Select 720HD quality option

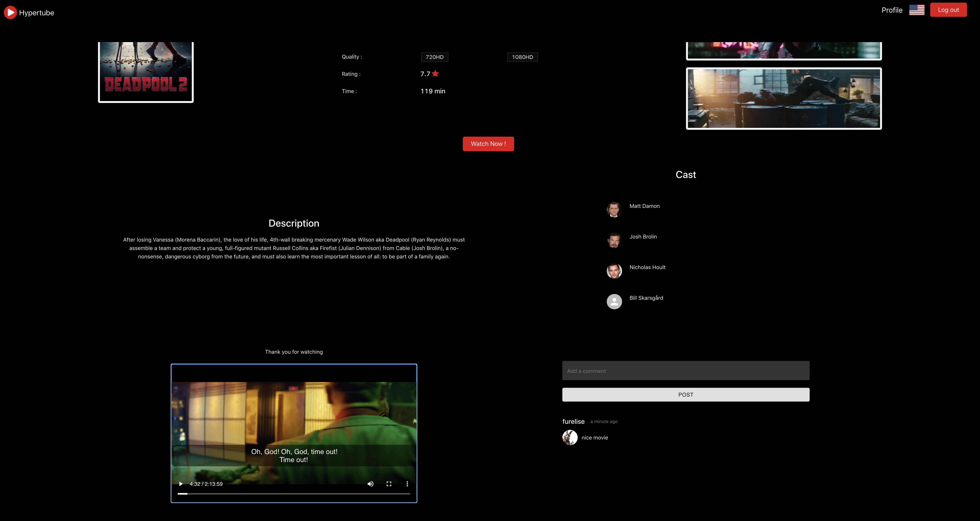pos(434,57)
